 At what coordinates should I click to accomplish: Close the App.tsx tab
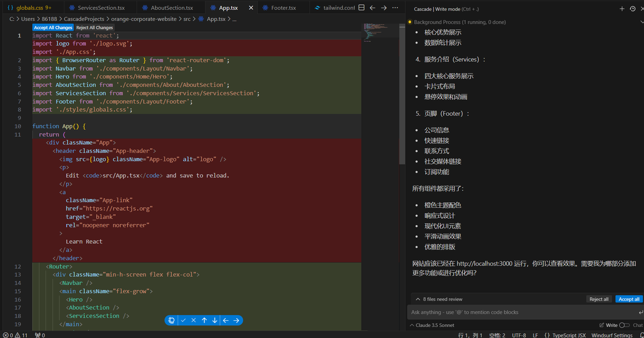[x=251, y=8]
